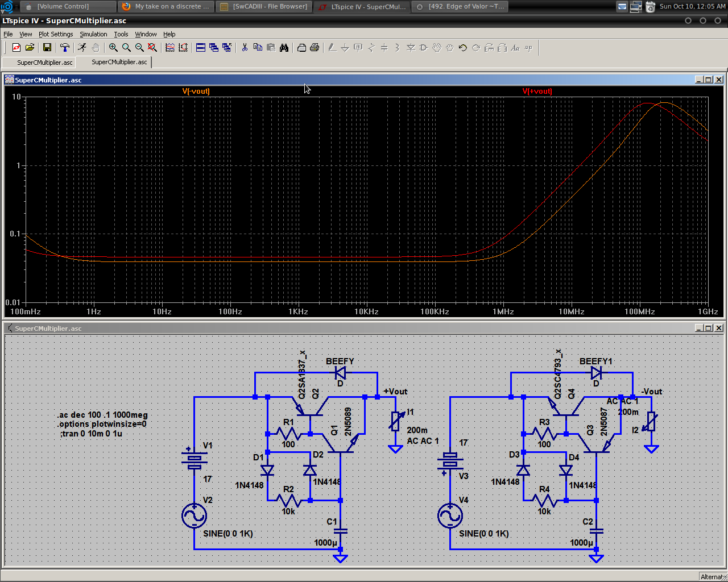Select the Place Resistor tool
This screenshot has height=582, width=728.
(371, 48)
